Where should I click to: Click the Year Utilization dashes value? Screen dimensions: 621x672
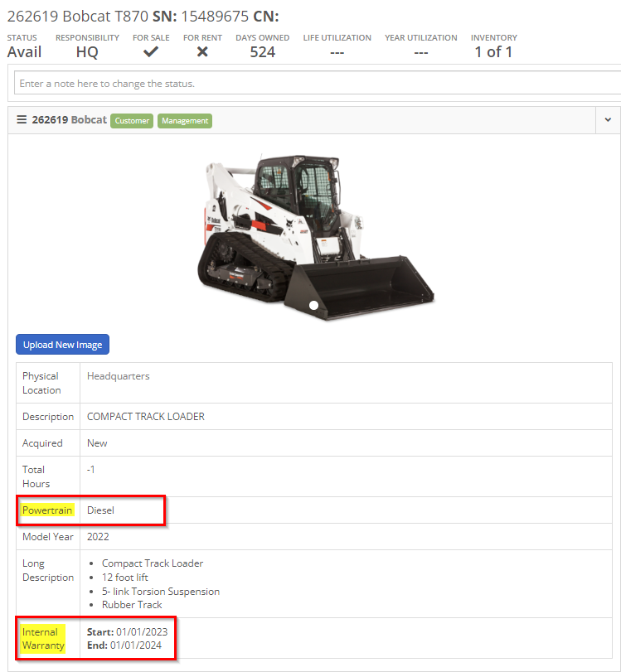420,52
